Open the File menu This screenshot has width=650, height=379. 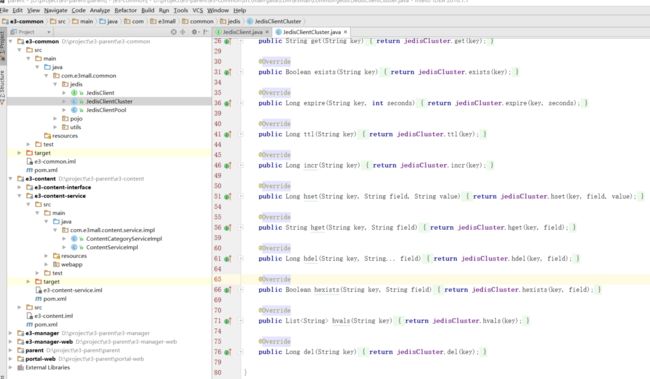pos(4,10)
